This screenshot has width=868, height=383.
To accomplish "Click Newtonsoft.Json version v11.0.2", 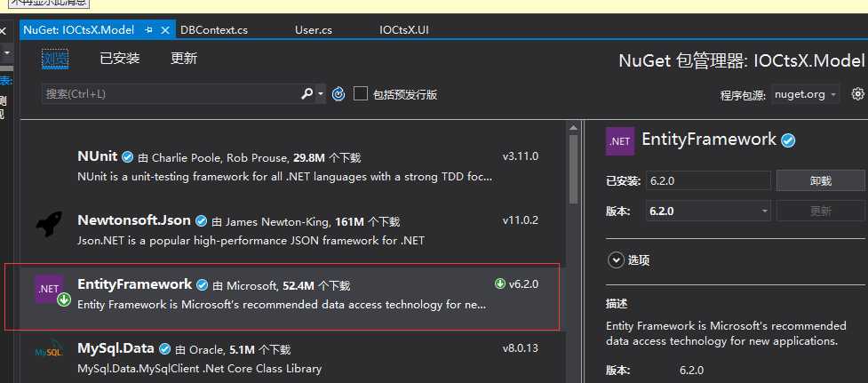I will click(x=521, y=220).
